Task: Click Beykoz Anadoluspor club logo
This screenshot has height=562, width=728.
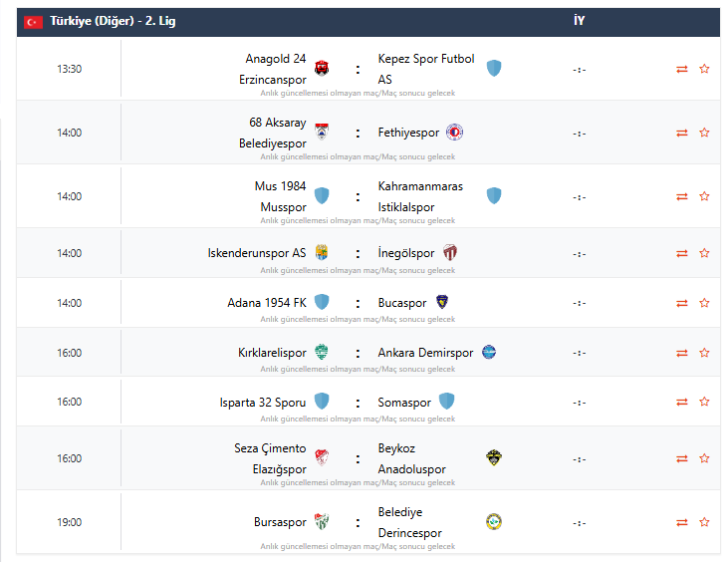Action: [494, 458]
